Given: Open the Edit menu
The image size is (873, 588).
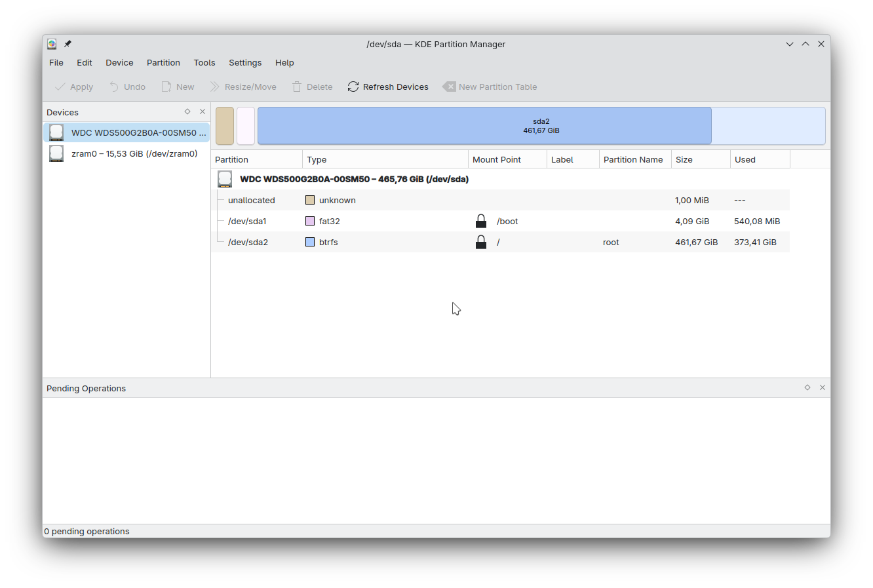Looking at the screenshot, I should coord(85,62).
